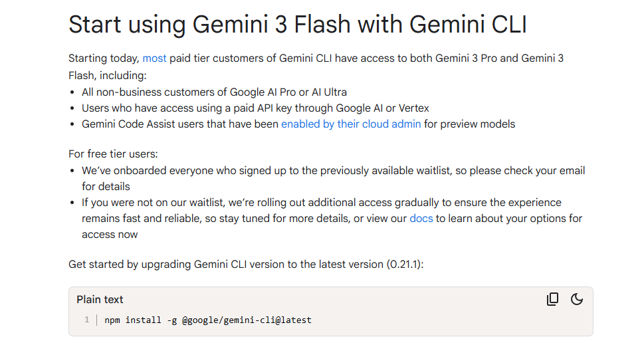Toggle dark theme for the code block
The image size is (644, 347).
pyautogui.click(x=577, y=299)
